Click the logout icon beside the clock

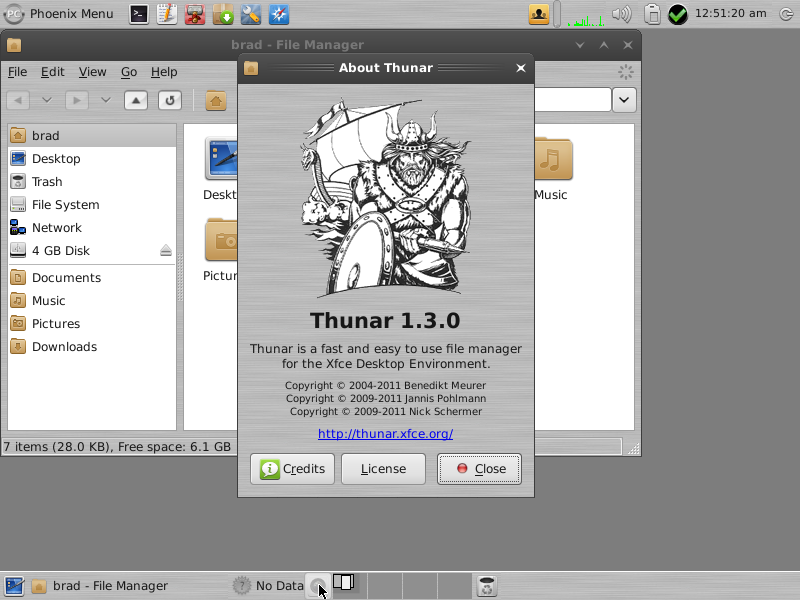pyautogui.click(x=786, y=14)
